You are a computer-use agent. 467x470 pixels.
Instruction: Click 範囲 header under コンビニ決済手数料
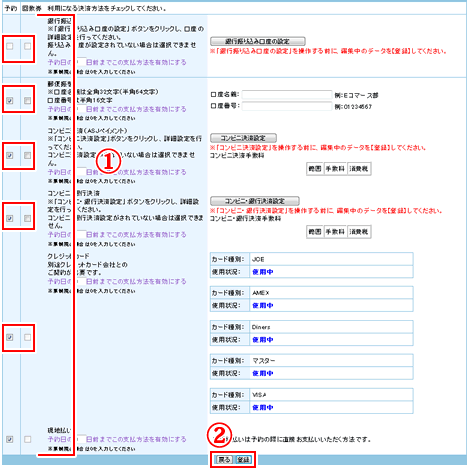tap(315, 169)
